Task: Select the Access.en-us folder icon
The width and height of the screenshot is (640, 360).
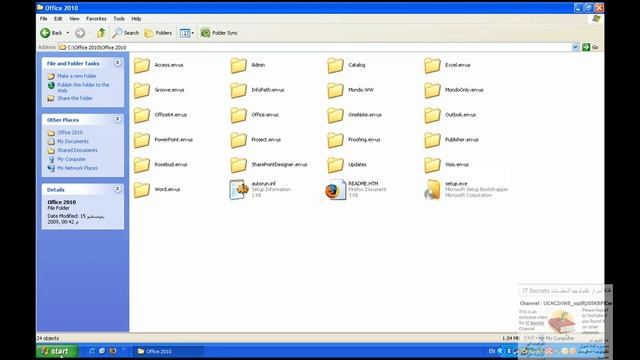Action: [x=142, y=65]
